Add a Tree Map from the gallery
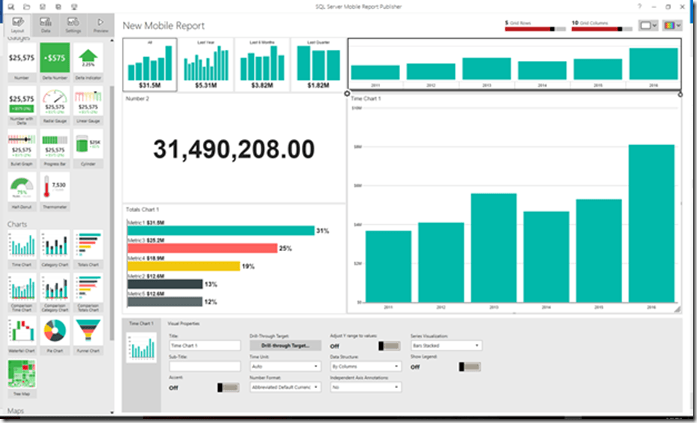 coord(22,375)
